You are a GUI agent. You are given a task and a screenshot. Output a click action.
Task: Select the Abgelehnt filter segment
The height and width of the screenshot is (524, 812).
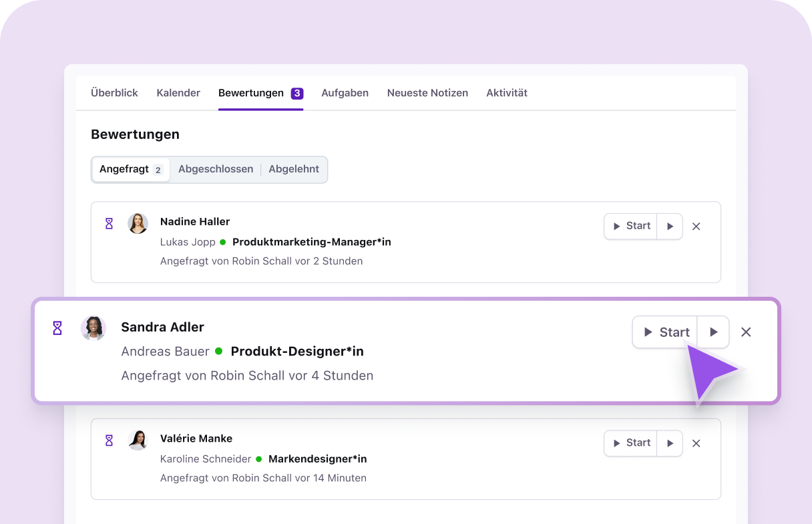[x=294, y=169]
